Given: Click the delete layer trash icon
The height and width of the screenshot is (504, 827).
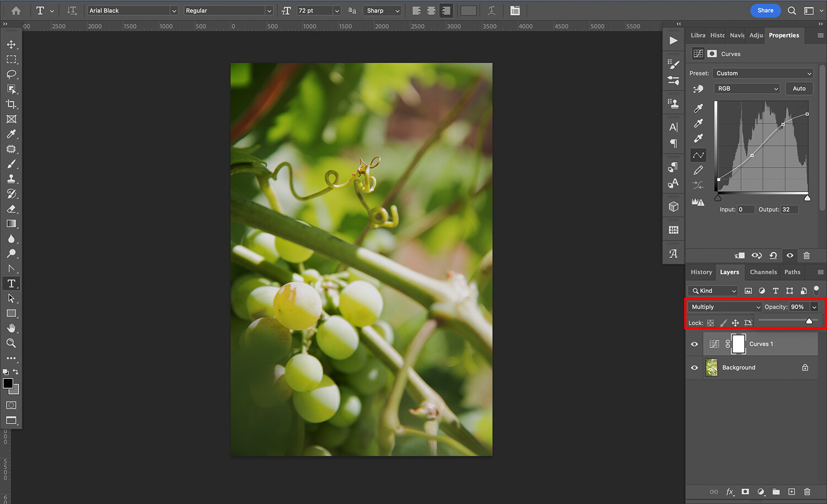Looking at the screenshot, I should [x=807, y=491].
